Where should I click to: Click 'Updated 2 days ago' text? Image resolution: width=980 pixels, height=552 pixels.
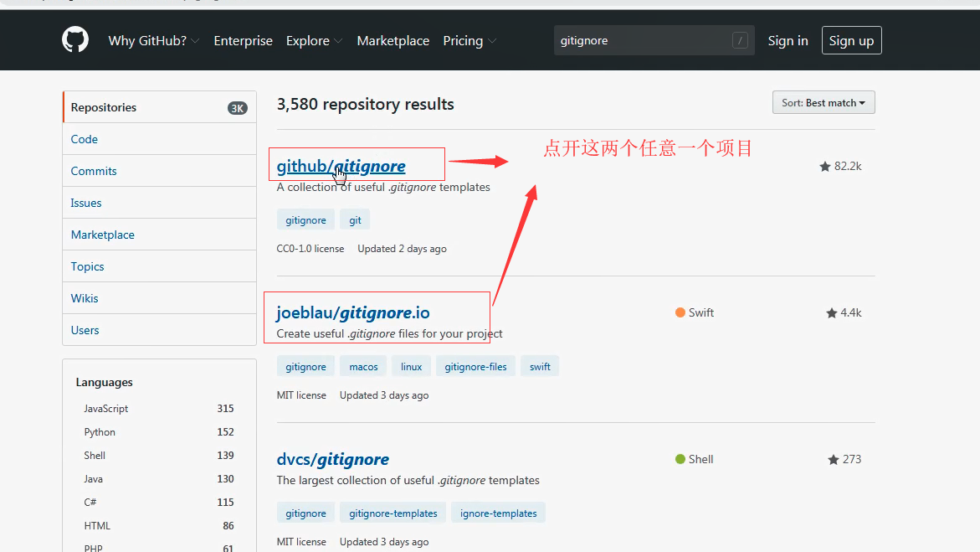click(x=402, y=249)
